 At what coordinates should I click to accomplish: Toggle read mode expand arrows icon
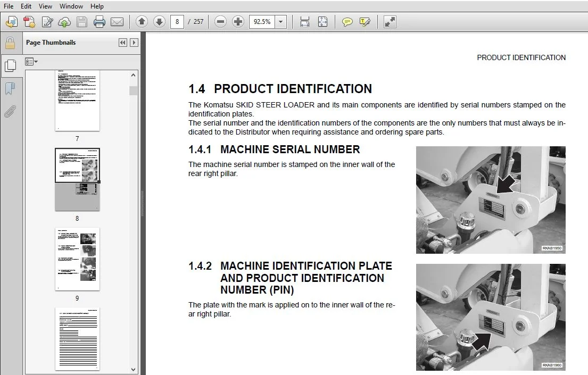click(x=390, y=22)
